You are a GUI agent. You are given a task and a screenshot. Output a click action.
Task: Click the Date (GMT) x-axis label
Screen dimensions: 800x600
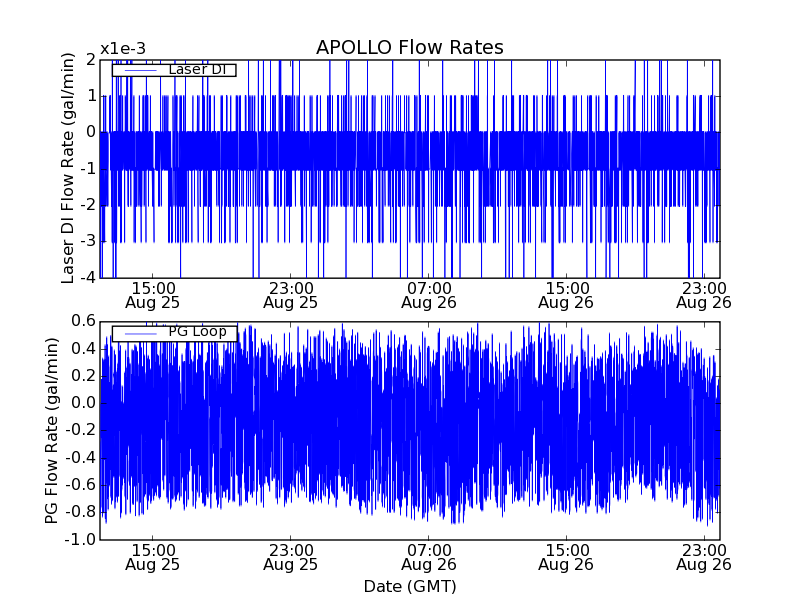point(409,586)
